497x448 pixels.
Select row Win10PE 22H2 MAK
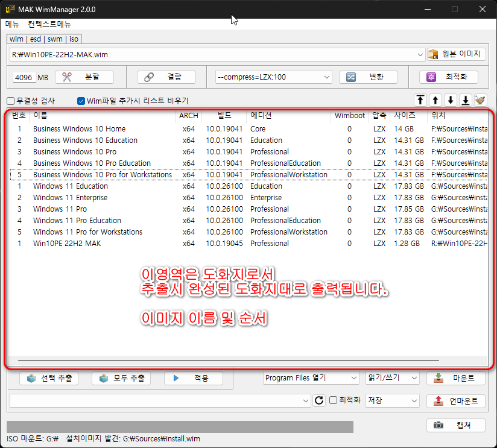(x=249, y=244)
